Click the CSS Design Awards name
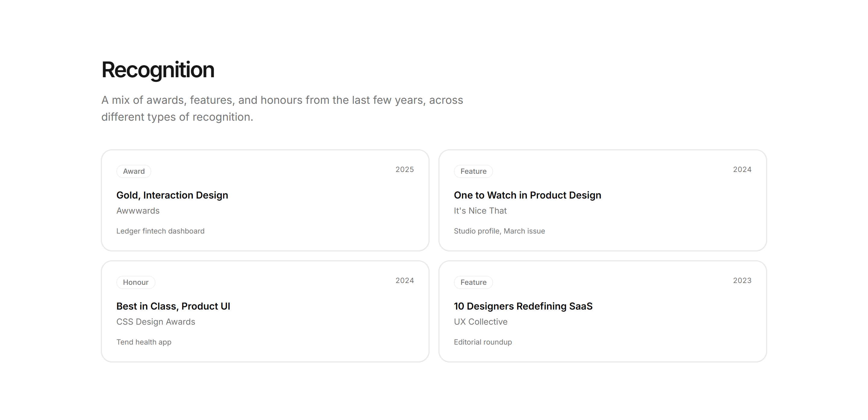The height and width of the screenshot is (420, 868). [156, 322]
